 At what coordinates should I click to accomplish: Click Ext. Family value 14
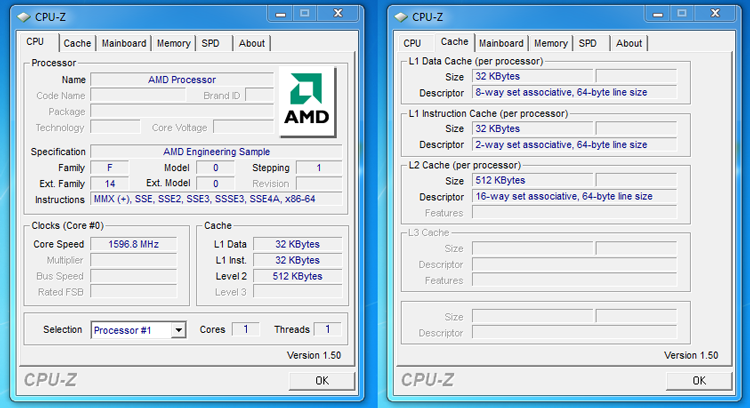click(110, 184)
